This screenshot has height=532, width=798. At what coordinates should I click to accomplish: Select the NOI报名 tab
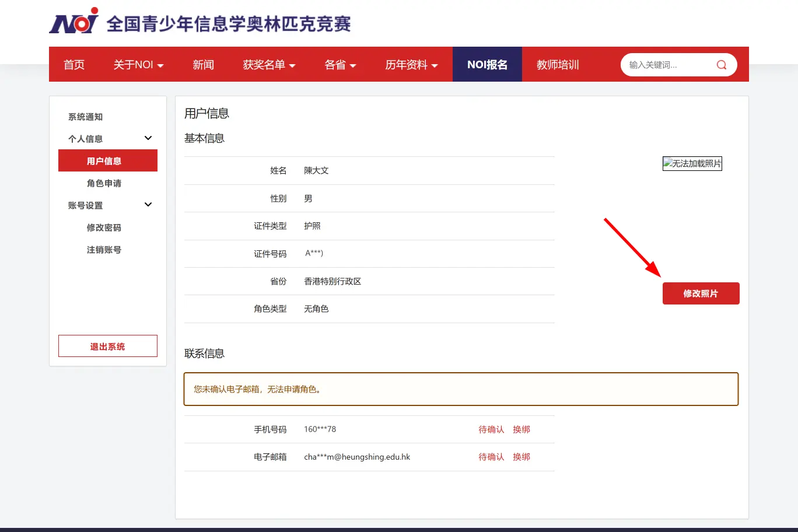pyautogui.click(x=487, y=65)
